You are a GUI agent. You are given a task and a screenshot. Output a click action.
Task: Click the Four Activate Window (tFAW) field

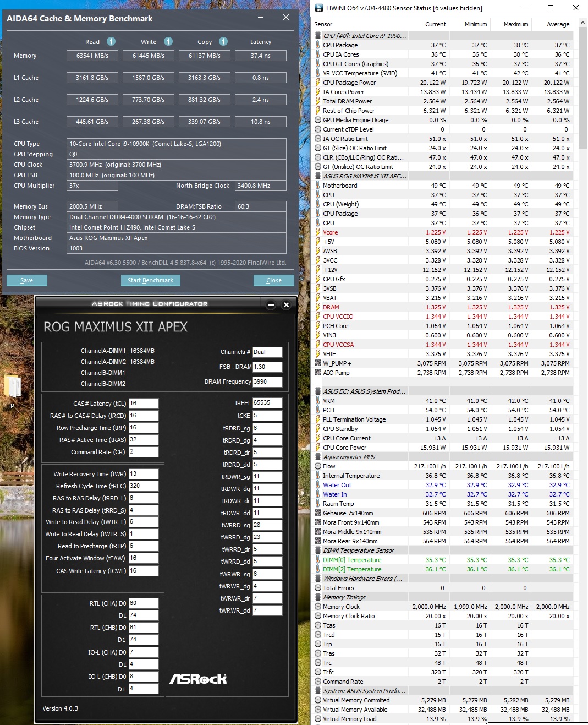pos(144,558)
